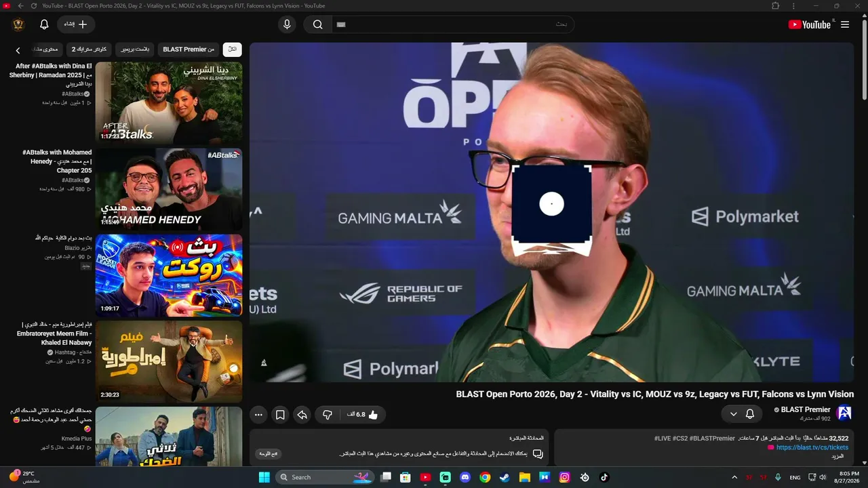Open Google Chrome from the taskbar
Image resolution: width=868 pixels, height=488 pixels.
(x=485, y=477)
